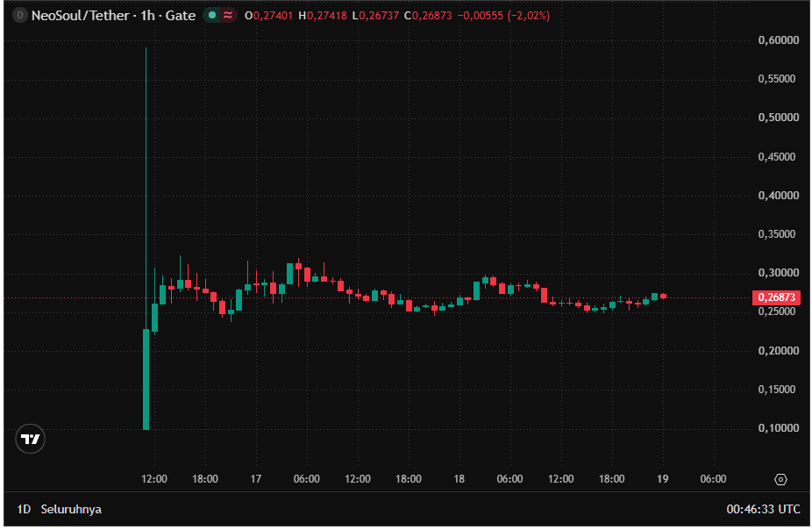Screen dimensions: 812x530
Task: Click the red current price label 0,26873
Action: tap(776, 297)
